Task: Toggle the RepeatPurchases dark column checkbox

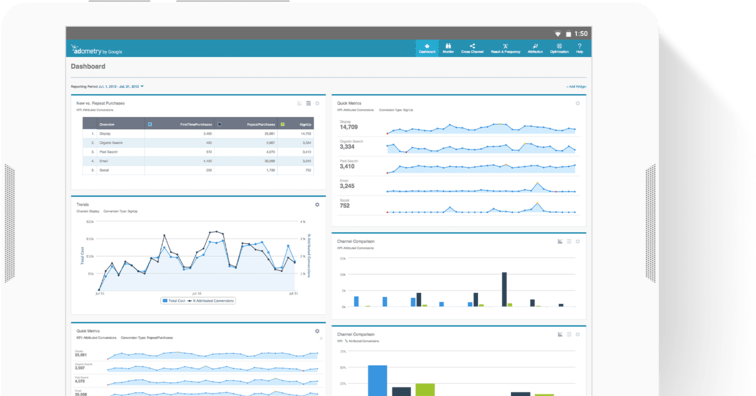Action: 219,124
